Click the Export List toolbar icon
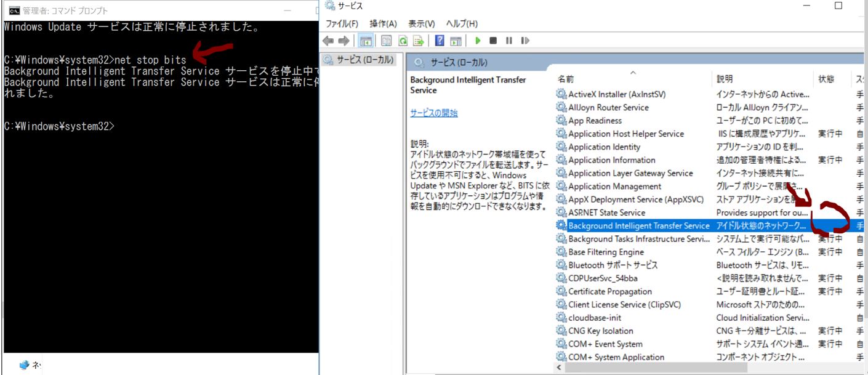This screenshot has height=375, width=868. click(x=419, y=41)
